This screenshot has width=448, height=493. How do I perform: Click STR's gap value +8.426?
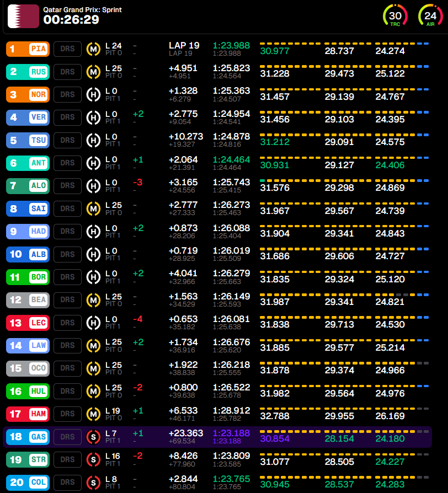pyautogui.click(x=183, y=456)
